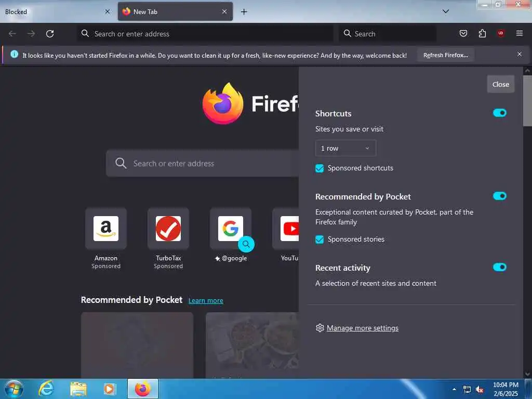Click the network tray icon
Image resolution: width=532 pixels, height=399 pixels.
(x=467, y=390)
